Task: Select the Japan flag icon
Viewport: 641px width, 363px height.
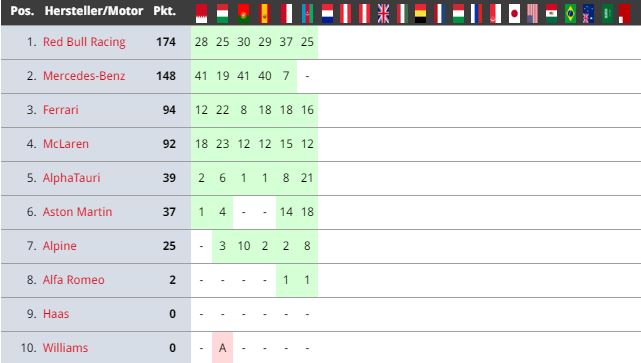Action: pos(514,13)
